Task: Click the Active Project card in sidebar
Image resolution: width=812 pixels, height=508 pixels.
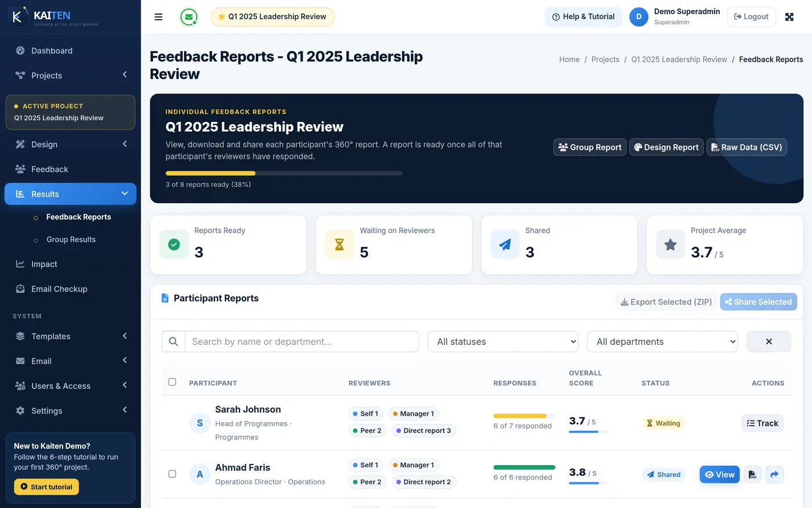Action: click(x=70, y=112)
